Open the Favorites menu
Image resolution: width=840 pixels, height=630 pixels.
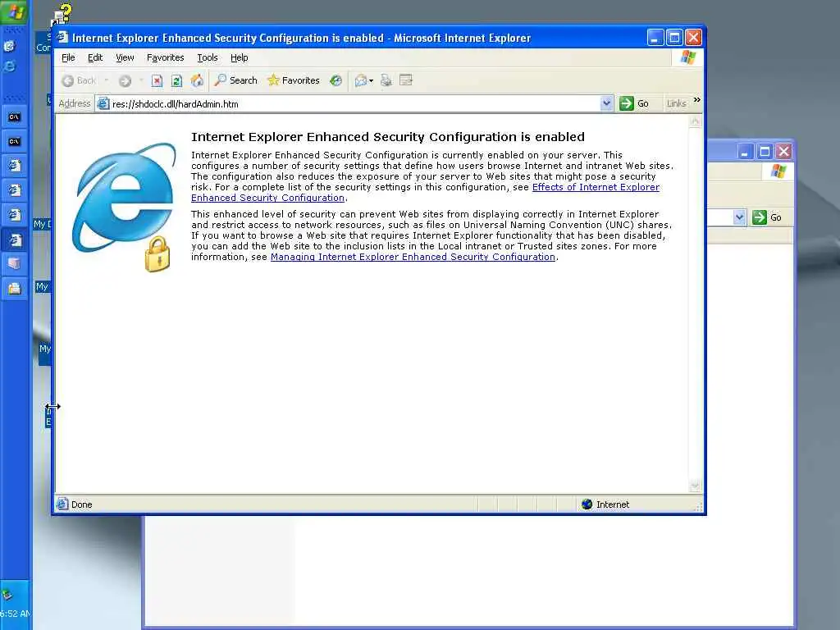tap(165, 57)
